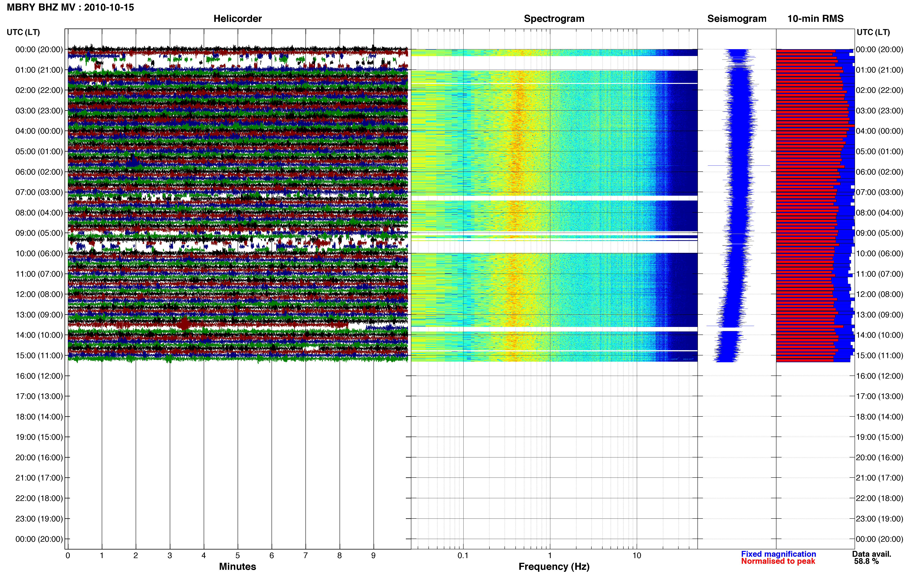Viewport: 924px width, 578px height.
Task: Click RMS-side time label 11:00 (07:00)
Action: (879, 274)
